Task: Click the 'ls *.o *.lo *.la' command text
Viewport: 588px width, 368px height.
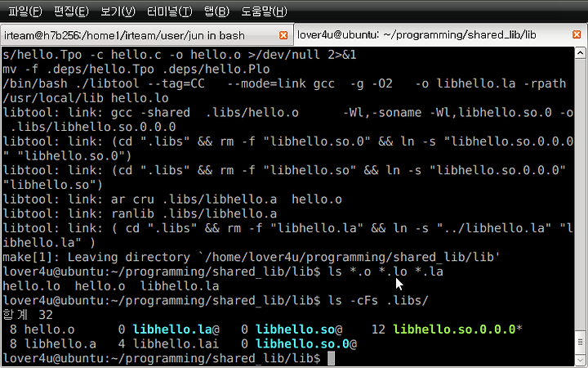Action: [x=385, y=272]
